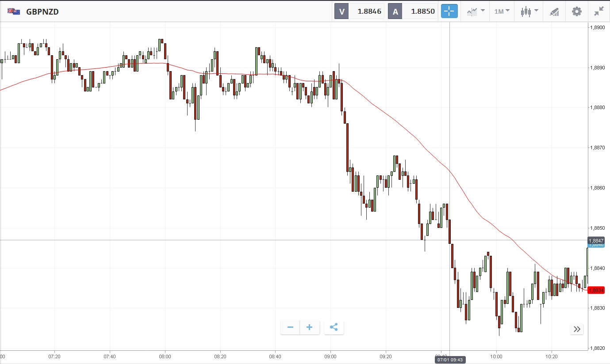Click the 1,8847 crosshair price label
Viewport: 610px width, 364px height.
[596, 240]
